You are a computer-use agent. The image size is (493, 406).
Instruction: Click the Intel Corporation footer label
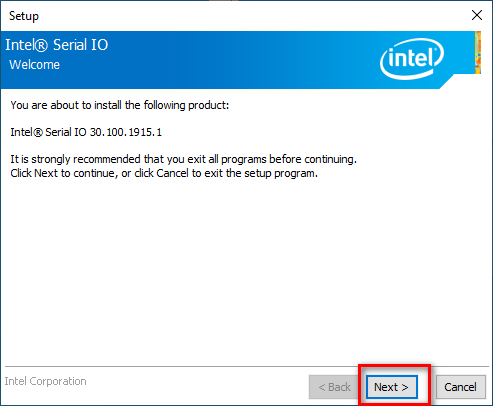[45, 381]
